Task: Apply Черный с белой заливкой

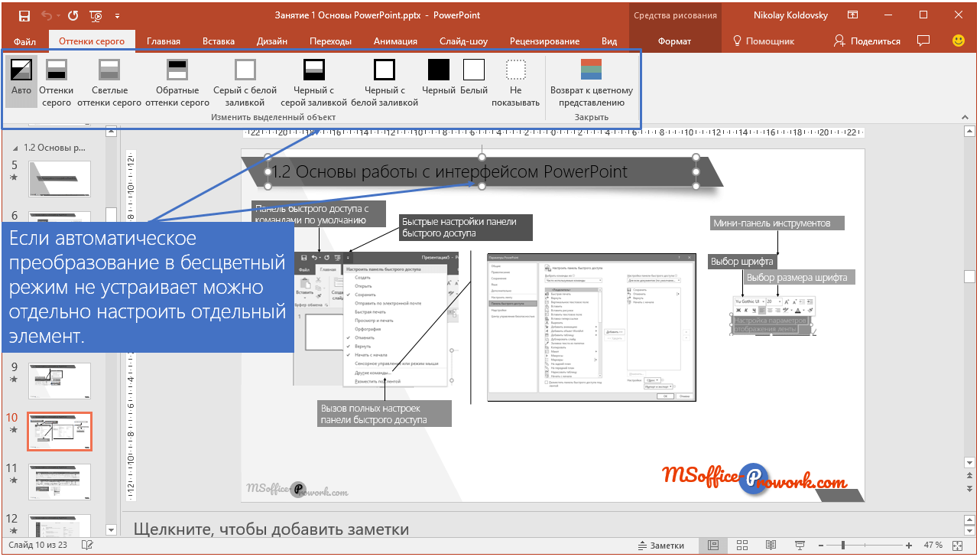Action: [x=385, y=83]
